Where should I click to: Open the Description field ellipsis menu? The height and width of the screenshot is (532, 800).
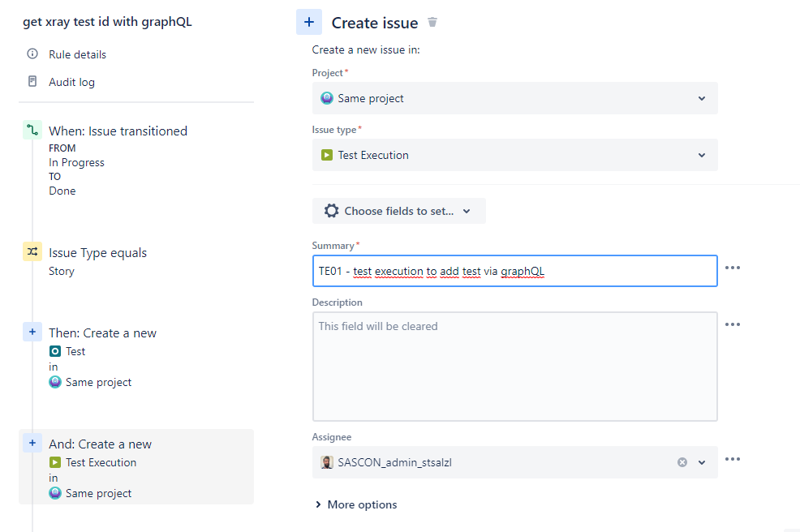[733, 324]
